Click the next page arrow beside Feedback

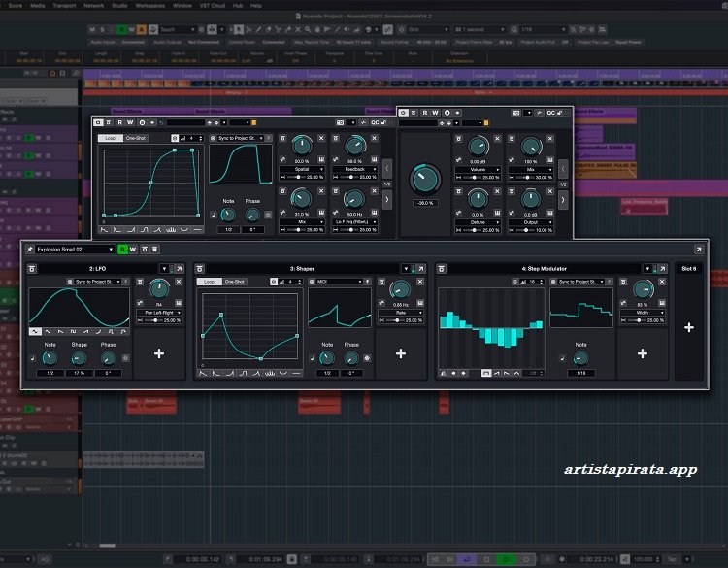[x=387, y=199]
